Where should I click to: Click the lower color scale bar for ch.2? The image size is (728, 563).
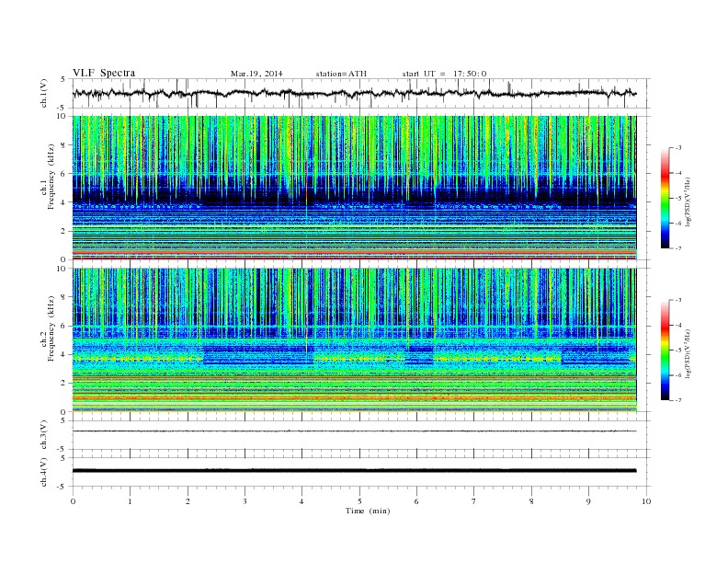click(665, 350)
